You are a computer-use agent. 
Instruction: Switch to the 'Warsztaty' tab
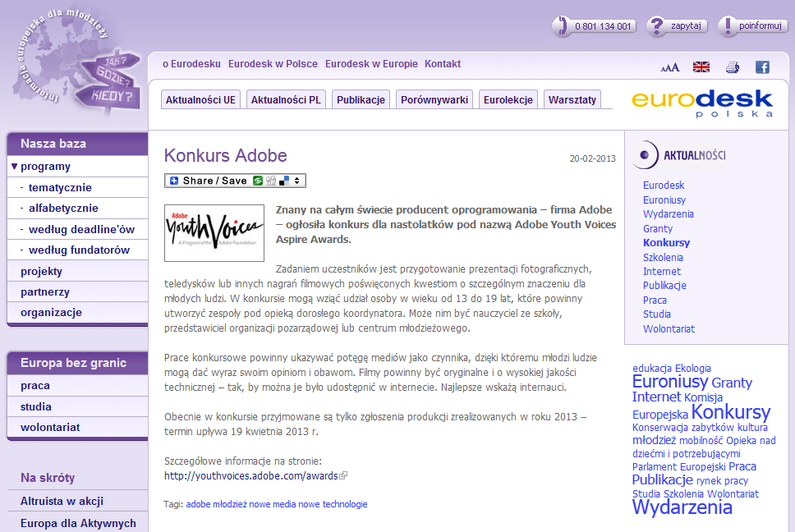572,100
